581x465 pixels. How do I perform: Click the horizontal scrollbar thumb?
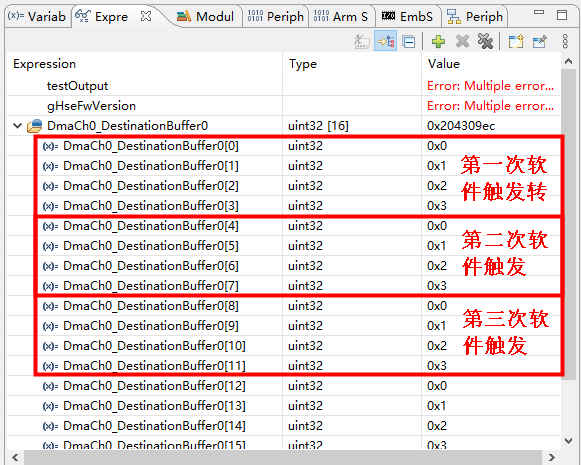(282, 458)
